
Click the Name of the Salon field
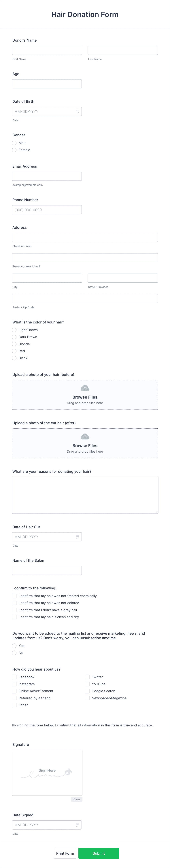(x=47, y=570)
